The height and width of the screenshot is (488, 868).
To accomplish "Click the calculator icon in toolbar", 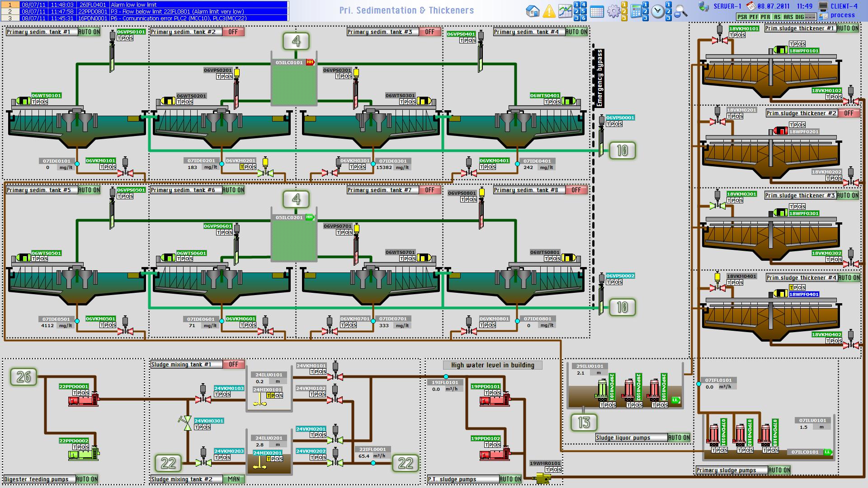I will coord(636,11).
